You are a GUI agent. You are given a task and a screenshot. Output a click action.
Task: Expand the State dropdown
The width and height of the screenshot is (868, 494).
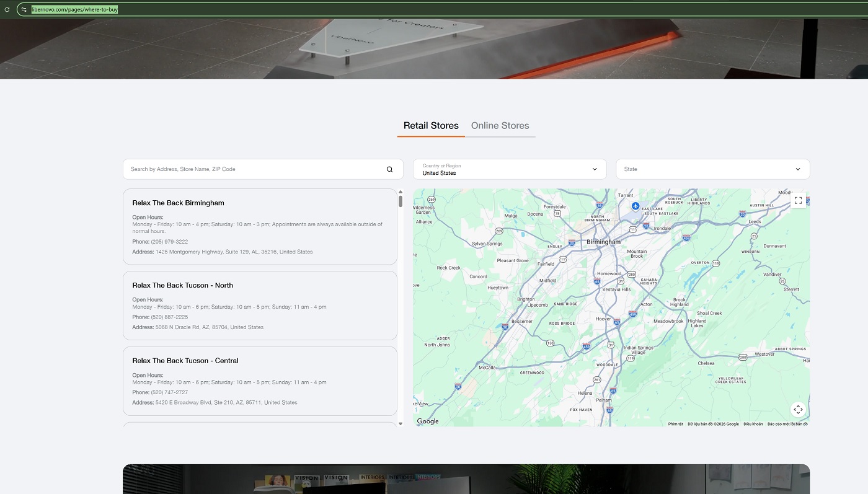(x=712, y=169)
